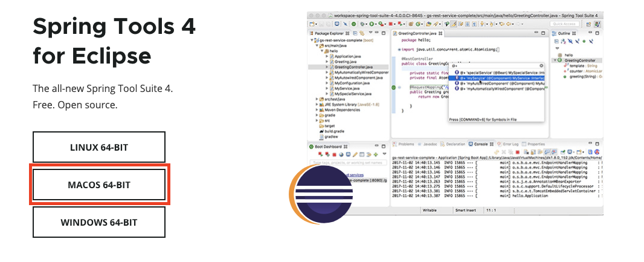Expand the src/test/java folder node
Image resolution: width=644 pixels, height=262 pixels.
(x=317, y=99)
